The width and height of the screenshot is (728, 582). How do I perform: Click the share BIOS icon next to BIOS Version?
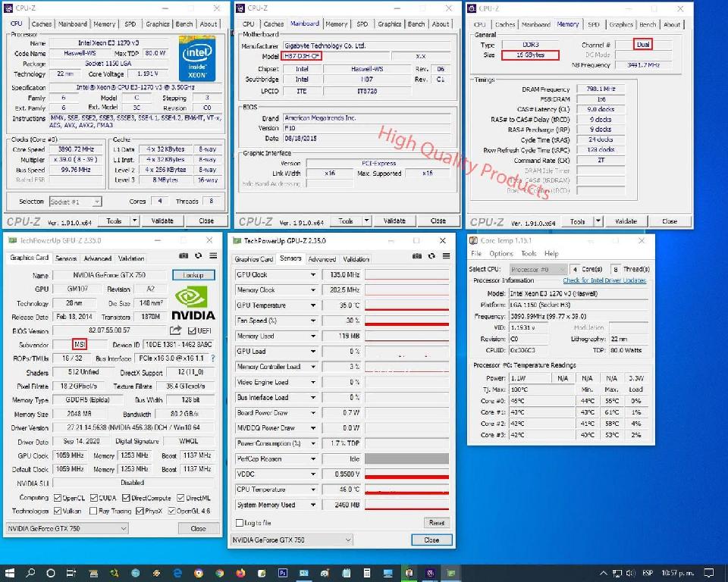(175, 330)
